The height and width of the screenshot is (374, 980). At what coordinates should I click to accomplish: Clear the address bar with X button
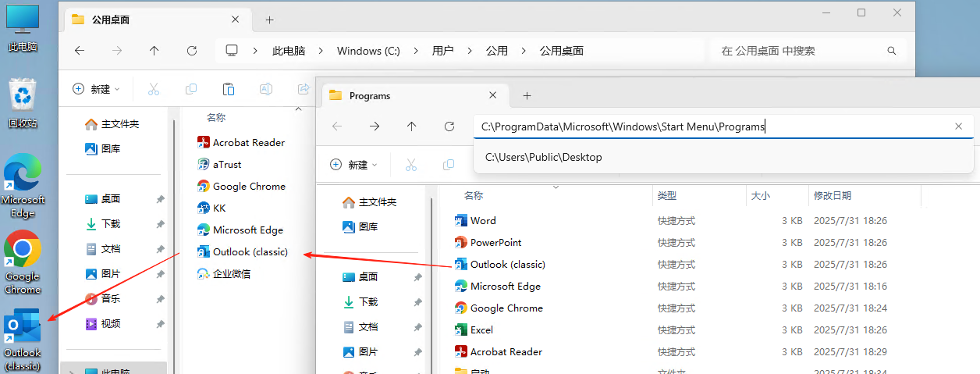point(959,126)
